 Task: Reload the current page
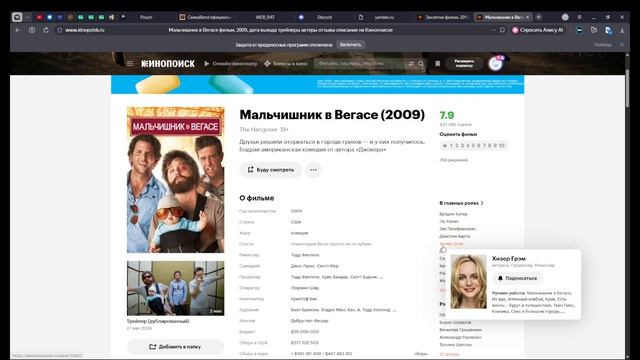[46, 30]
